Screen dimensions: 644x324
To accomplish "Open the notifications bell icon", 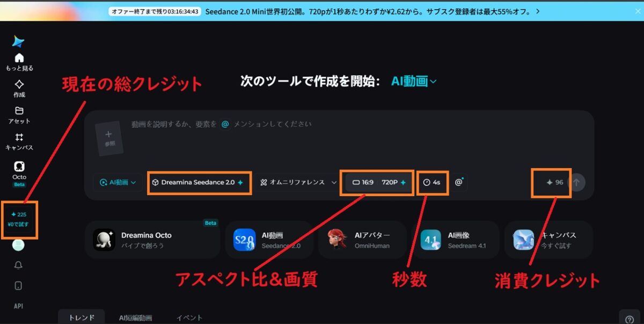I will click(x=19, y=265).
